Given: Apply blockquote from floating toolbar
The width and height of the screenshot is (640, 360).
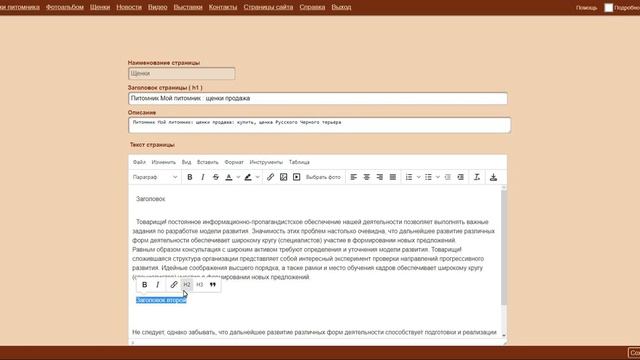Looking at the screenshot, I should [x=213, y=284].
